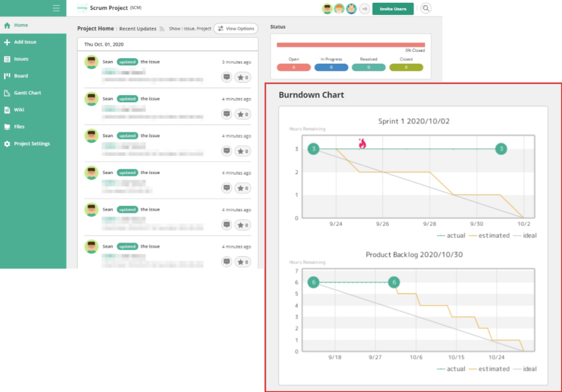Open the Gantt Chart page
This screenshot has width=562, height=392.
pyautogui.click(x=27, y=93)
